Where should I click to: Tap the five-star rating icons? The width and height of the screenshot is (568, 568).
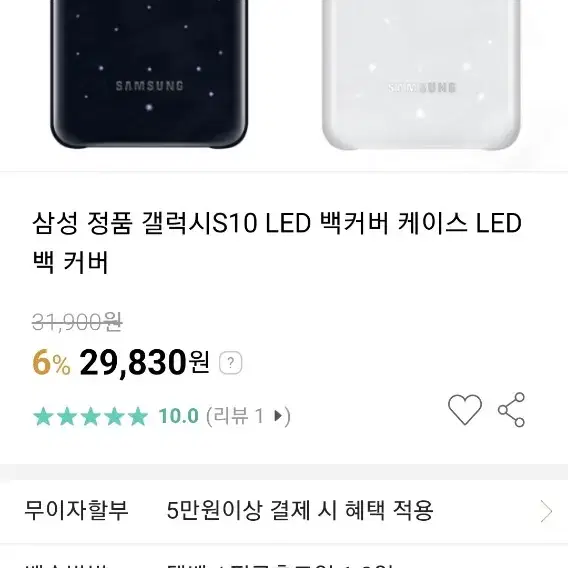click(91, 416)
